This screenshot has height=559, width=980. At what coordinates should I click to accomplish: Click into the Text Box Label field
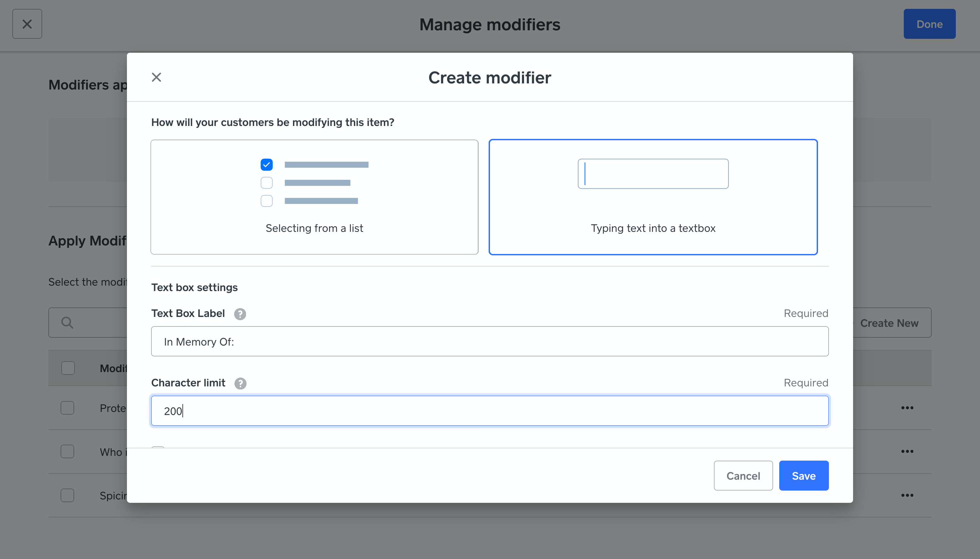pos(490,341)
